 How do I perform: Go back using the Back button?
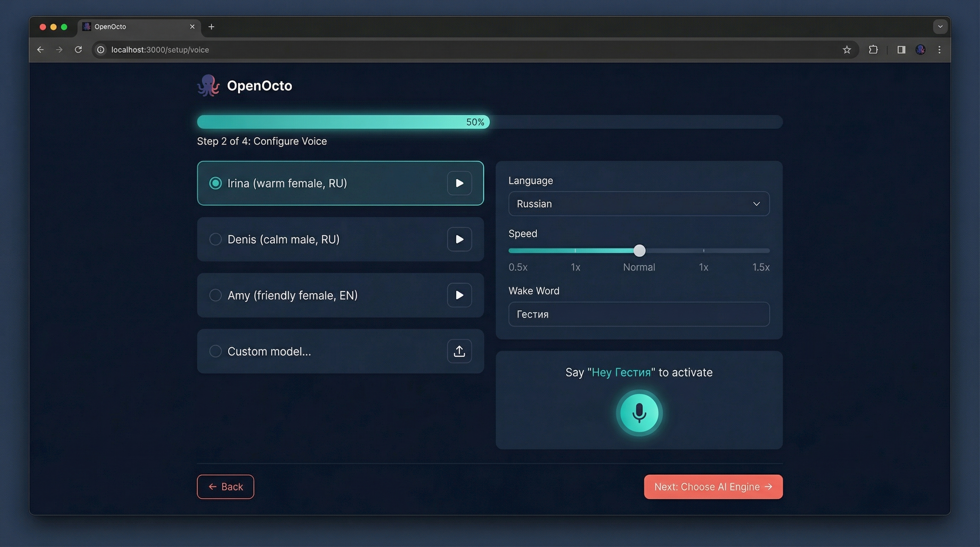pyautogui.click(x=225, y=486)
